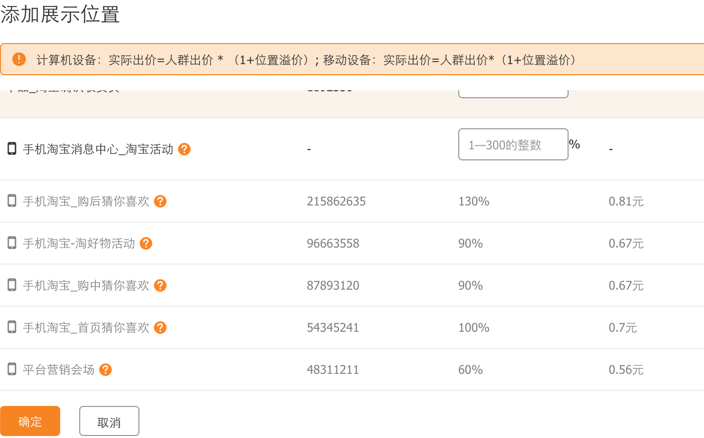Click 0.67元 price in 手机淘宝_购中猜你喜欢 row

click(626, 286)
